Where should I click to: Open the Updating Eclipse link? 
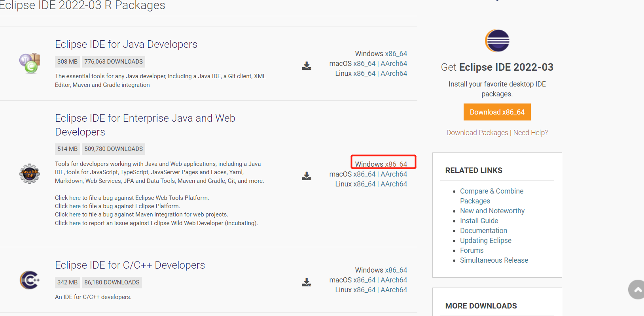coord(486,241)
